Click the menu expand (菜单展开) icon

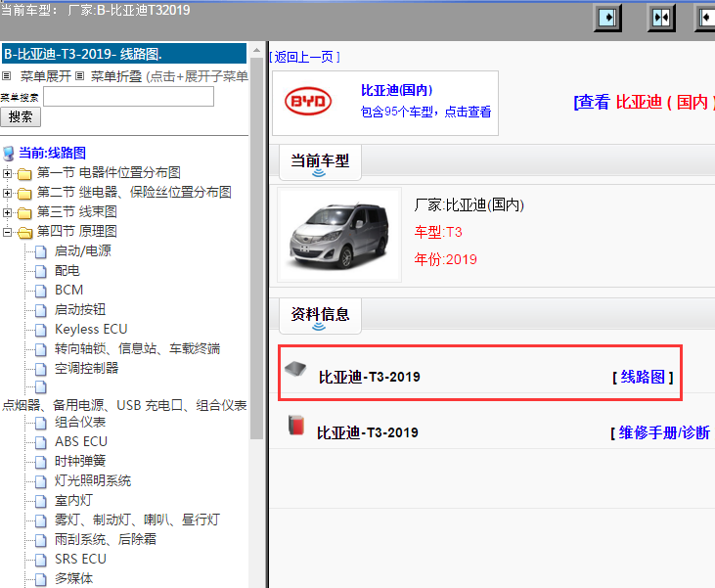coord(7,76)
